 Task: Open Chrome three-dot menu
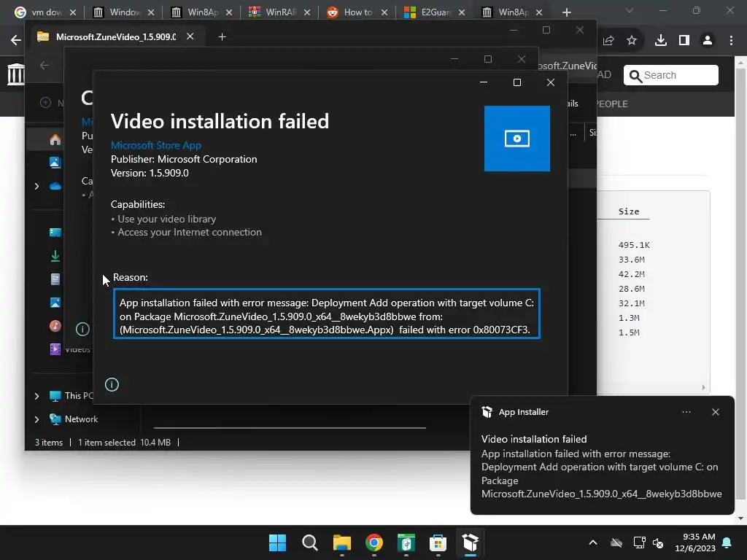[x=731, y=41]
